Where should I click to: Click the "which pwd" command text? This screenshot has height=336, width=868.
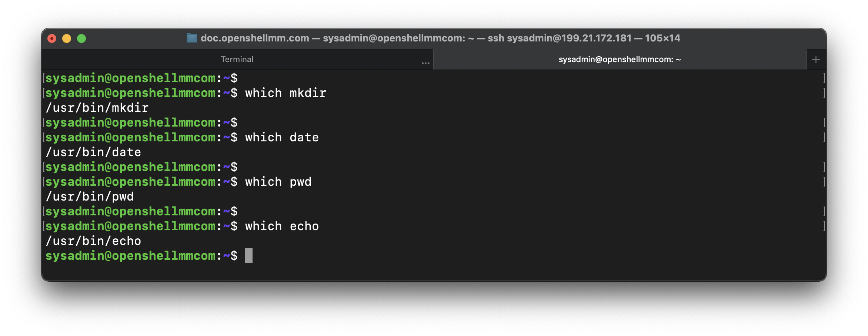pyautogui.click(x=278, y=182)
